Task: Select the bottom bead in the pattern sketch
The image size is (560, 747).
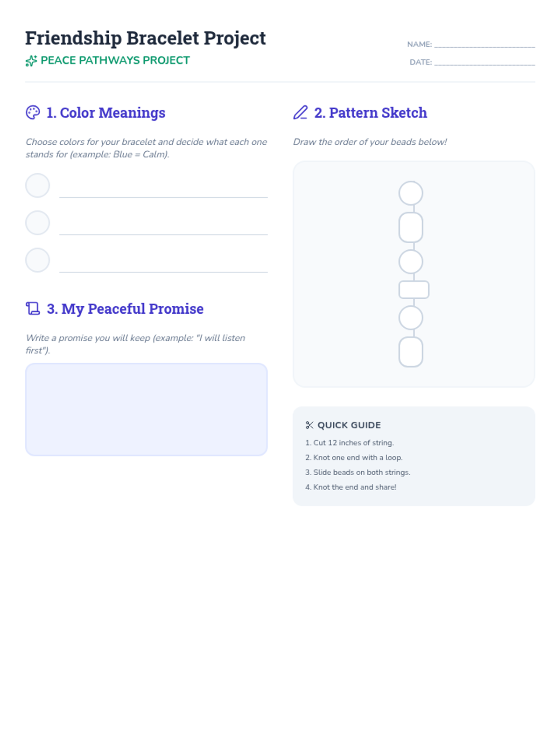Action: [x=411, y=352]
